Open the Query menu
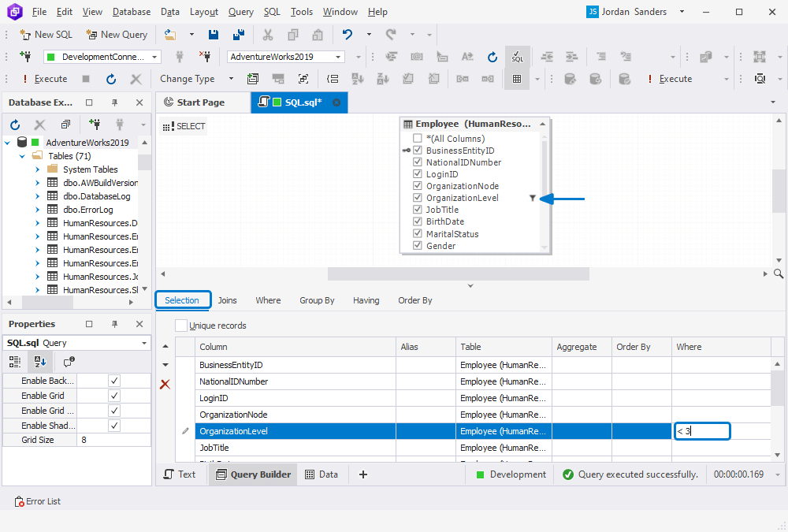Screen dimensions: 788x532 click(x=241, y=11)
